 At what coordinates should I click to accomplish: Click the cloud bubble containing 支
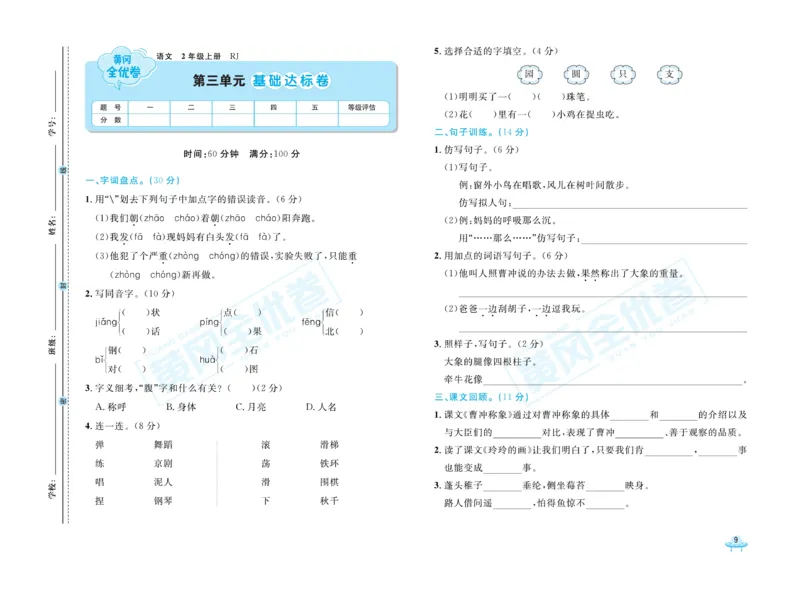coord(668,74)
